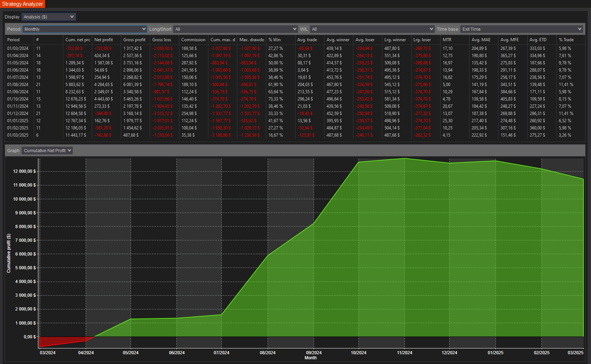Click the Avg. loser column header
591x364 pixels.
click(x=367, y=40)
